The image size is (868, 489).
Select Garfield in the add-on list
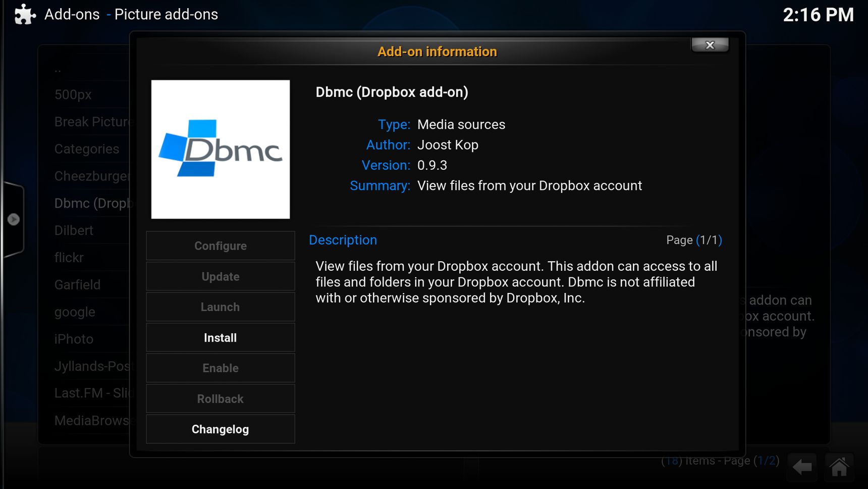tap(77, 285)
